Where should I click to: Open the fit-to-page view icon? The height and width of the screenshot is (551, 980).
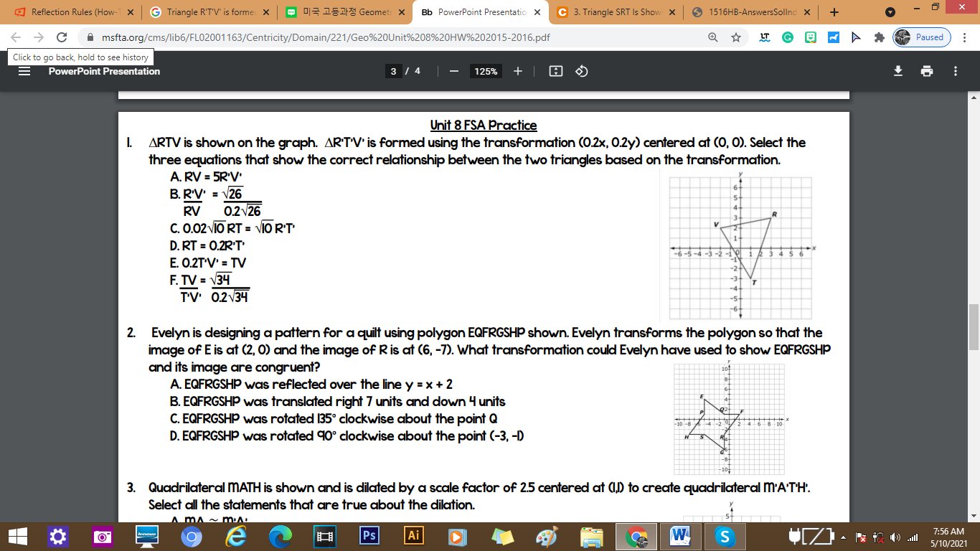coord(555,71)
